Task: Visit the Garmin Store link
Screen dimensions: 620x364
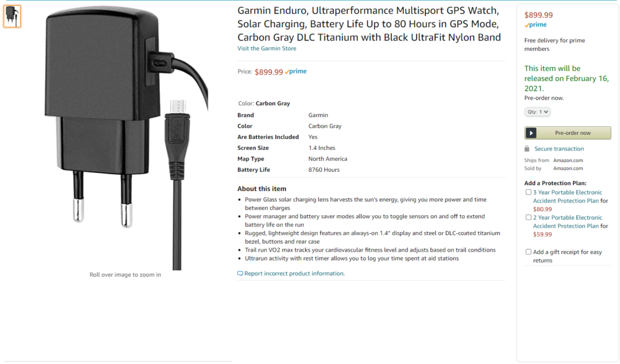Action: tap(266, 48)
